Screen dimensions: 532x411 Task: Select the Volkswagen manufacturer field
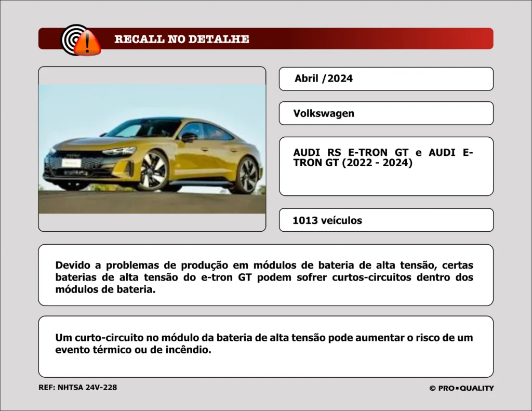[385, 113]
